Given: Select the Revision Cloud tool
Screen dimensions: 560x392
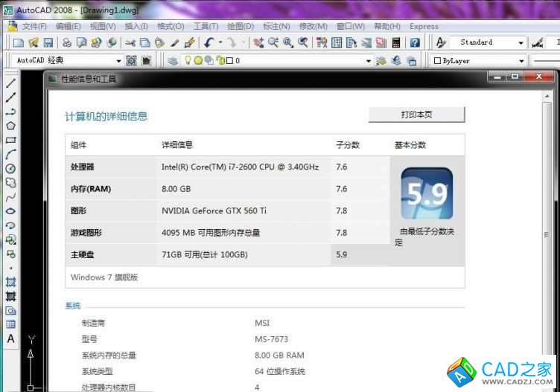Looking at the screenshot, I should pyautogui.click(x=10, y=183).
